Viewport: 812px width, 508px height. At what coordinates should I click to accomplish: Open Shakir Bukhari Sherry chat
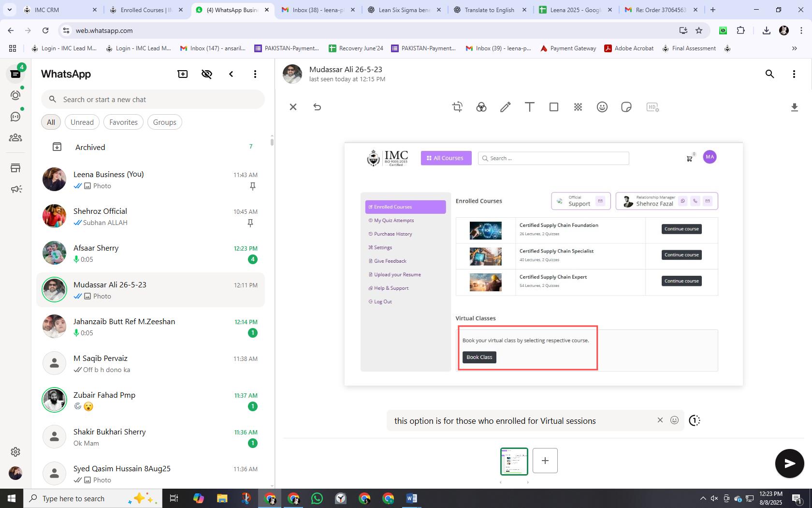(x=151, y=437)
